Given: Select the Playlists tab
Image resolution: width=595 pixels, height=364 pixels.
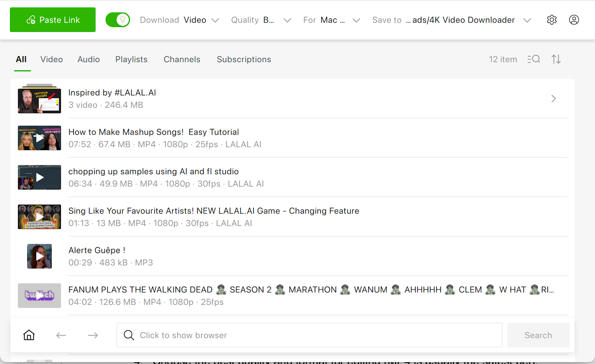Looking at the screenshot, I should [131, 59].
